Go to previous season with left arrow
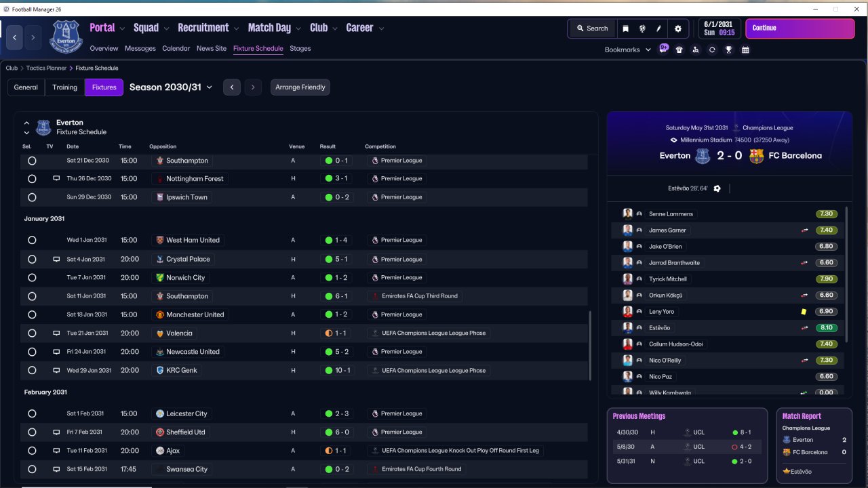 click(232, 87)
